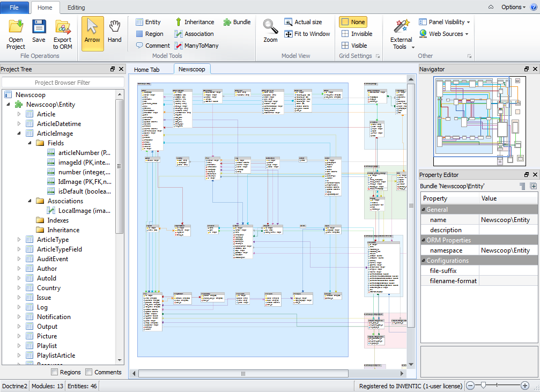Enable the Comments checkbox
The width and height of the screenshot is (540, 392).
tap(90, 372)
